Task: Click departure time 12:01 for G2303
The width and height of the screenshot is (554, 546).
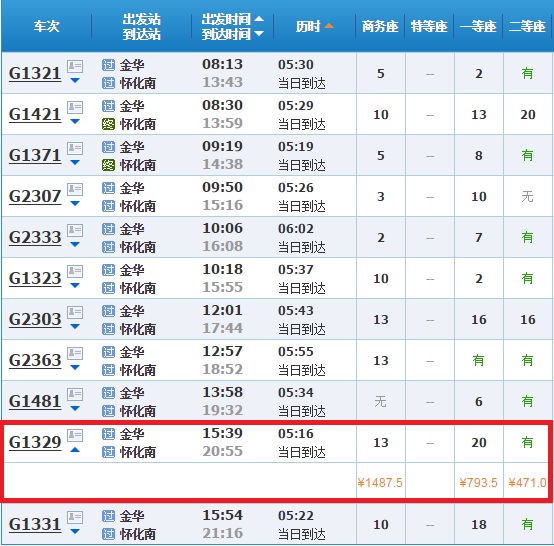Action: [x=222, y=310]
